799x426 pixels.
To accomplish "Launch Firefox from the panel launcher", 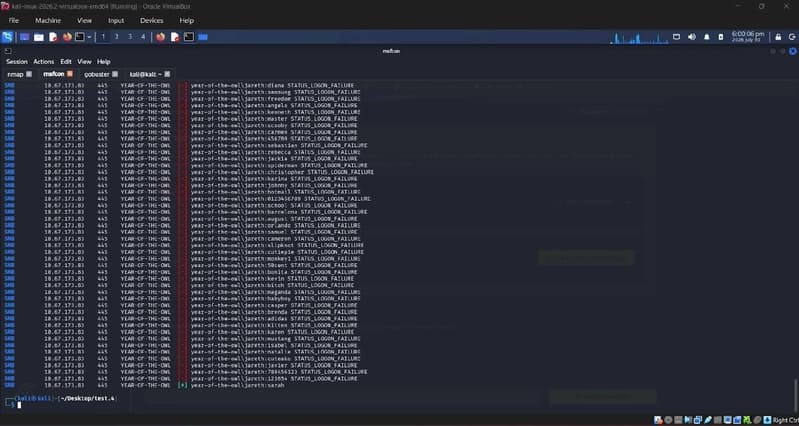I will pyautogui.click(x=67, y=37).
